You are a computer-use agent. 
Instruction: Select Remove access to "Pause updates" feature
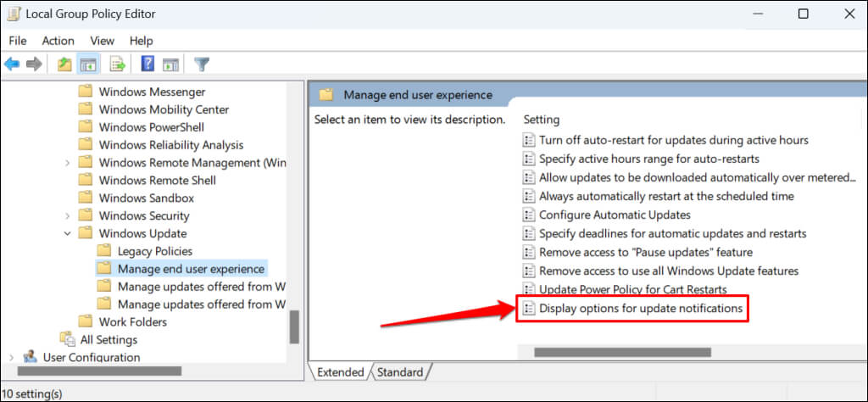[x=646, y=253]
